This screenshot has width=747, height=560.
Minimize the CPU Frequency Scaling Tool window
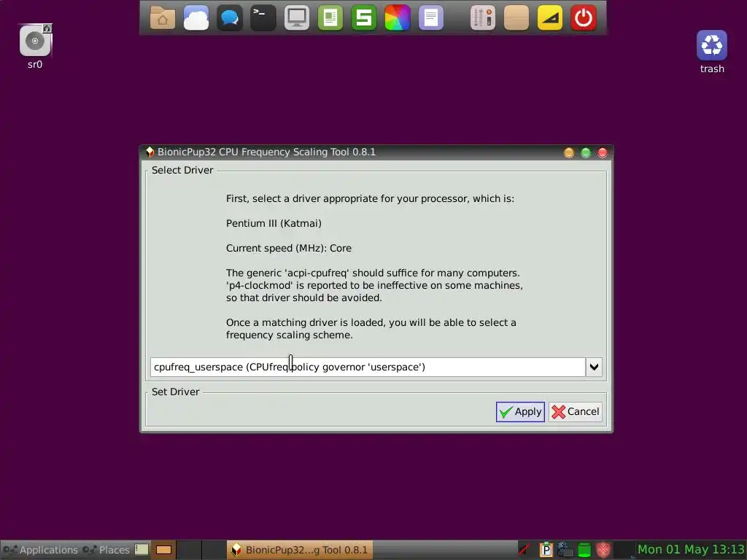[569, 152]
